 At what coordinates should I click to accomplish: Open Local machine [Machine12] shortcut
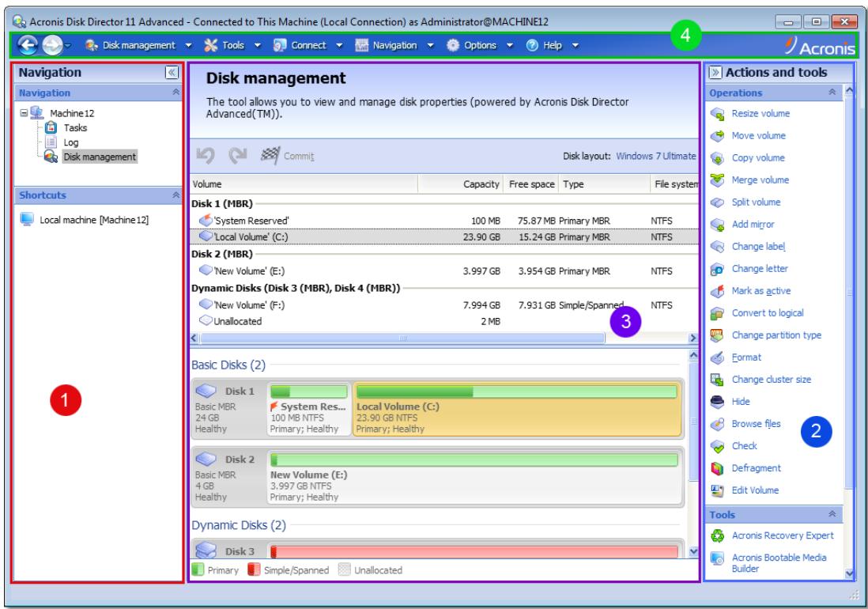pyautogui.click(x=94, y=220)
